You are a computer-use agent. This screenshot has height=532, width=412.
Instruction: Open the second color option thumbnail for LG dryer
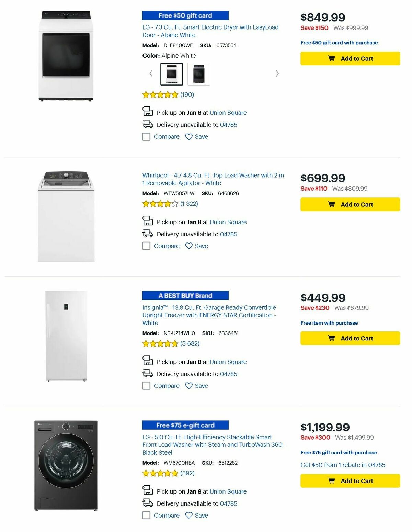click(x=198, y=73)
